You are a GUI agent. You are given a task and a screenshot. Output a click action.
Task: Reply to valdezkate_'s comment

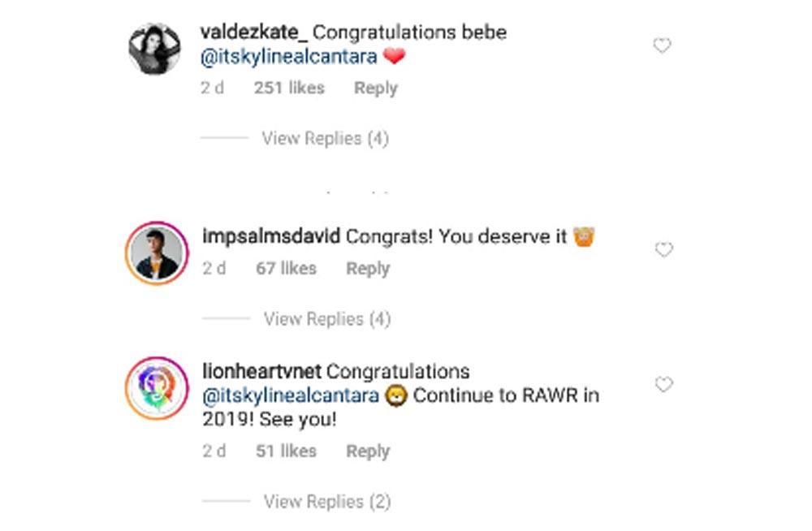tap(375, 88)
